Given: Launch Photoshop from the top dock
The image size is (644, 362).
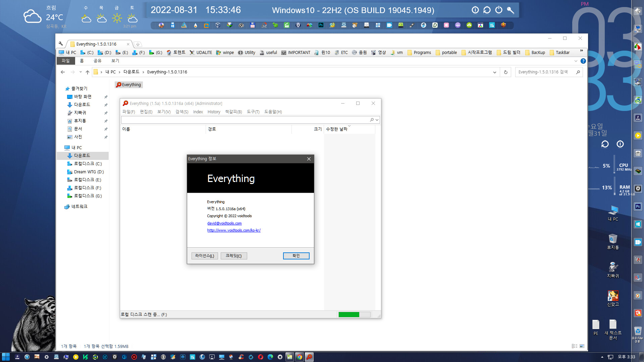Looking at the screenshot, I should point(321,25).
